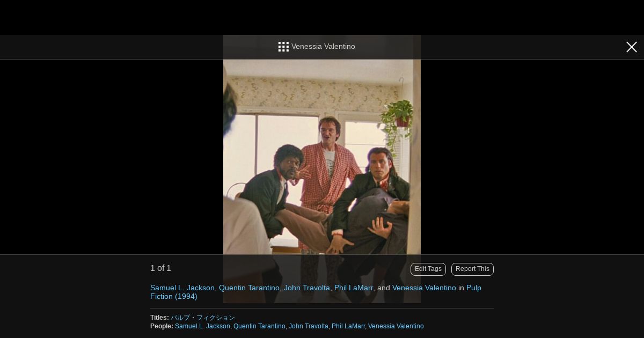Select John Travolta in the People row
Viewport: 644px width, 338px height.
coord(309,326)
